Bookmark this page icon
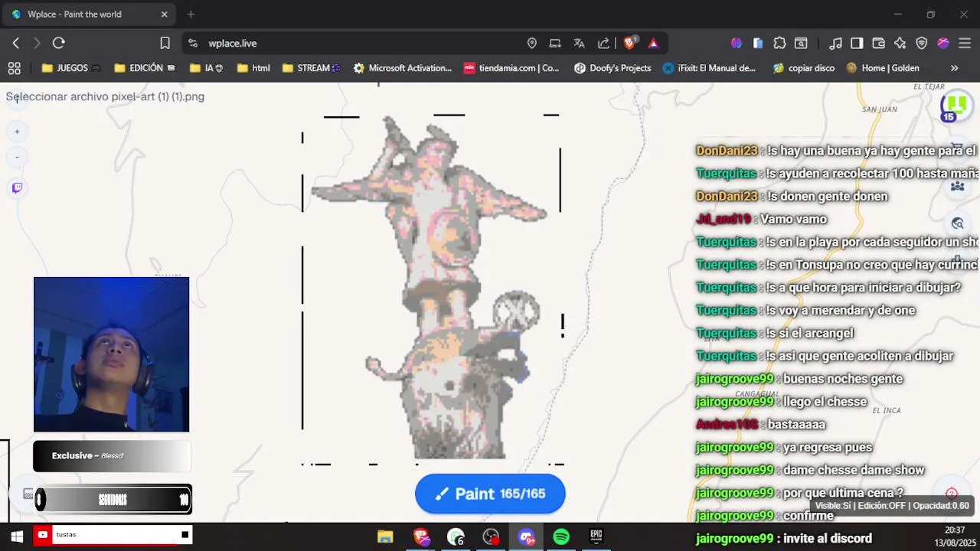 [165, 44]
